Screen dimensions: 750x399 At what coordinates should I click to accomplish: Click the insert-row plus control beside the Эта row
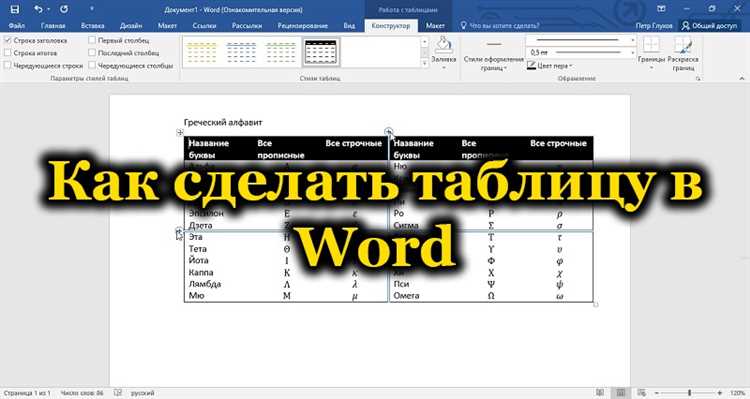pos(179,231)
